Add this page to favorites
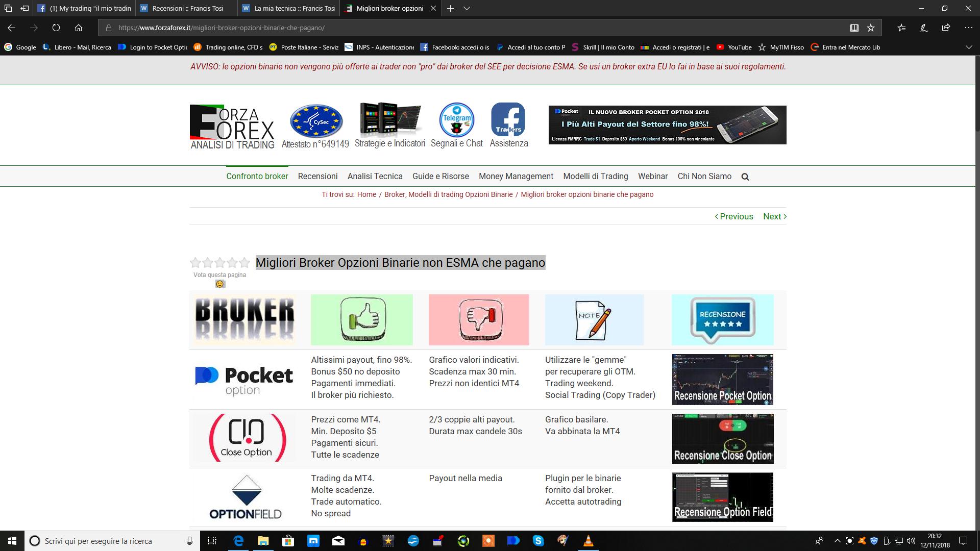This screenshot has width=980, height=551. (x=871, y=28)
